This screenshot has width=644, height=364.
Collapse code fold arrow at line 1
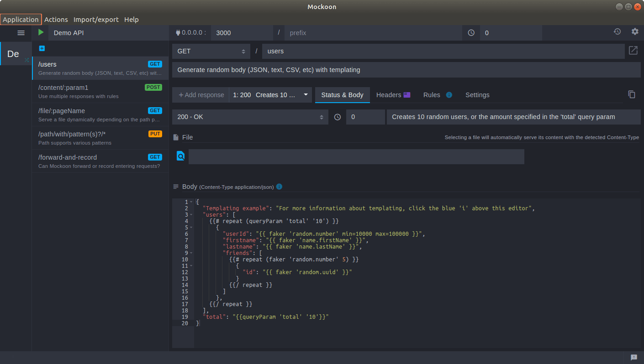point(191,202)
